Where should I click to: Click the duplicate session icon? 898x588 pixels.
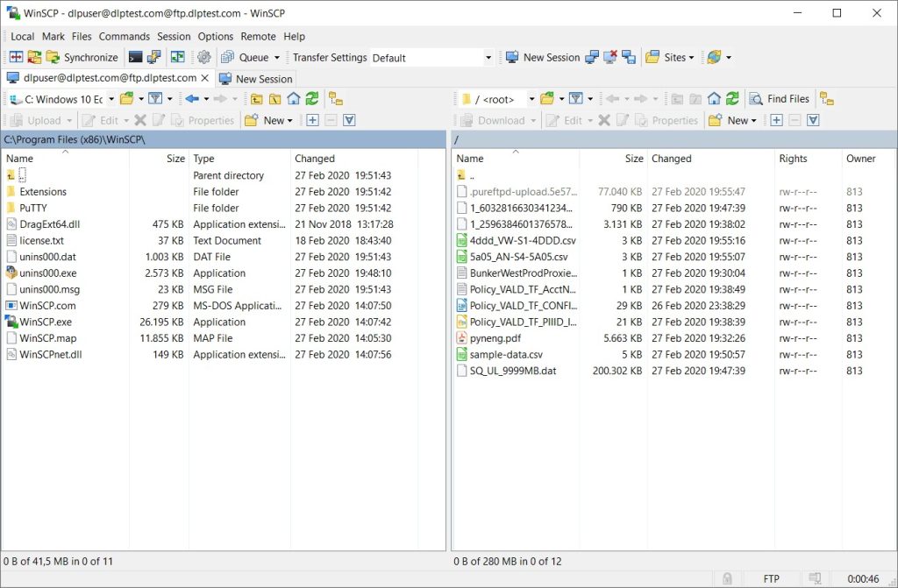pos(592,57)
